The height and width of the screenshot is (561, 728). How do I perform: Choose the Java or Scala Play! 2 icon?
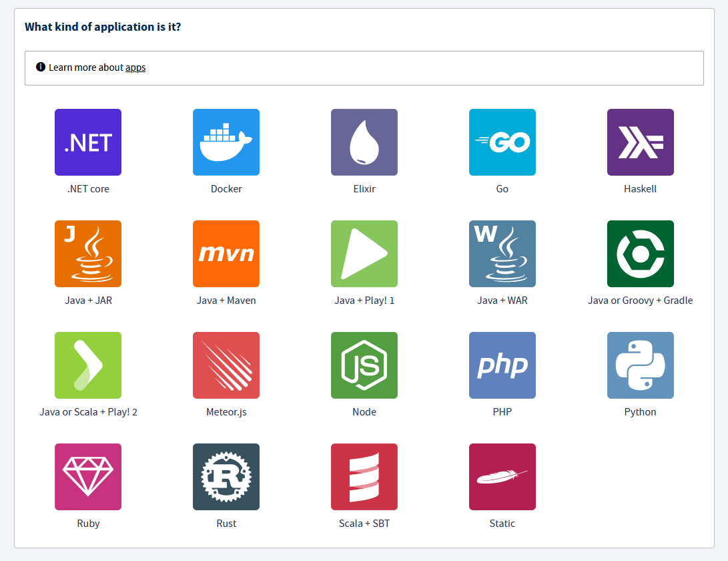(x=88, y=365)
